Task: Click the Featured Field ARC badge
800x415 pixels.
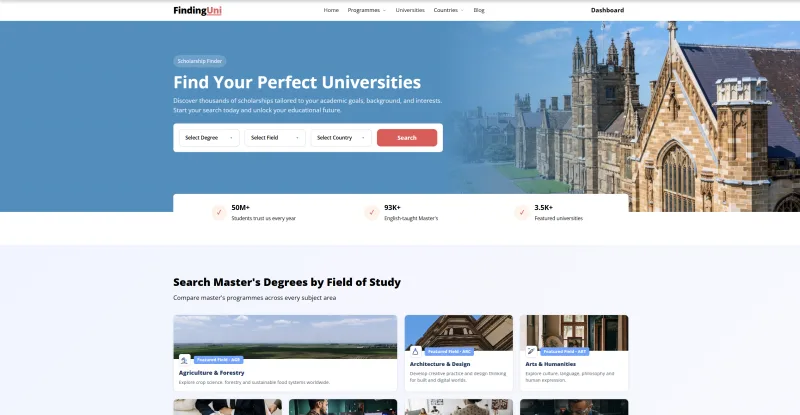Action: tap(449, 351)
